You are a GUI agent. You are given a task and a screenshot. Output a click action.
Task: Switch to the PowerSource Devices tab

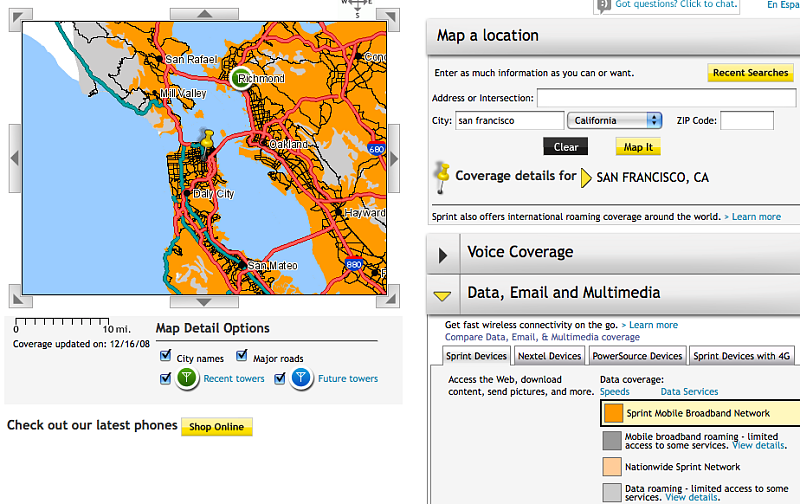[637, 356]
